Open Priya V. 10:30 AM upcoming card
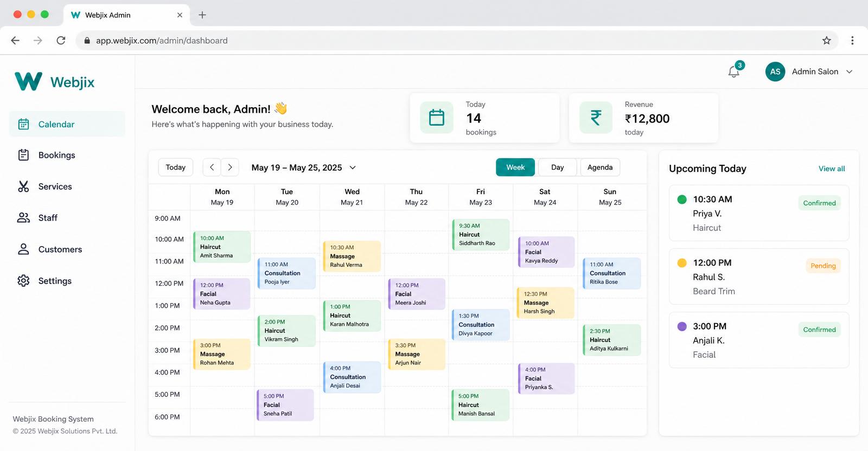Screen dimensions: 868x451 click(759, 213)
